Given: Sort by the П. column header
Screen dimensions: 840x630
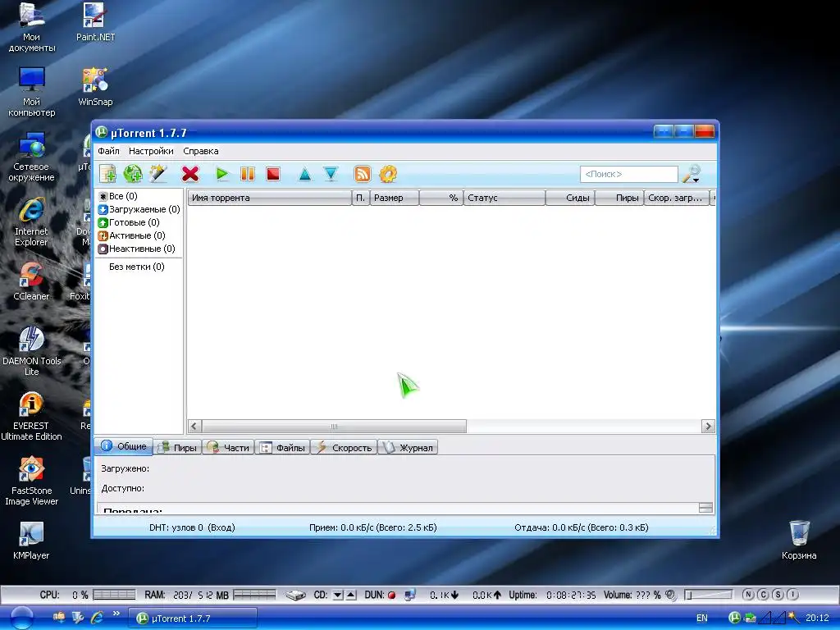Looking at the screenshot, I should [361, 198].
